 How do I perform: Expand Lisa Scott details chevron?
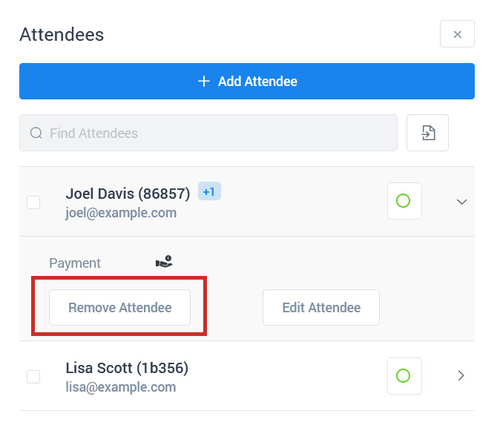click(461, 376)
